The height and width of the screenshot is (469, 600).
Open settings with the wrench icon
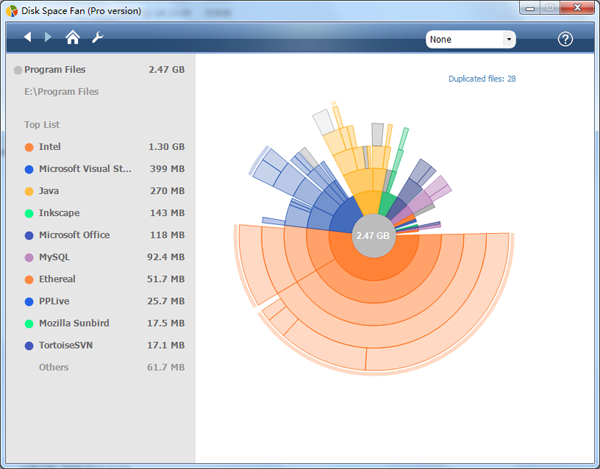[97, 38]
